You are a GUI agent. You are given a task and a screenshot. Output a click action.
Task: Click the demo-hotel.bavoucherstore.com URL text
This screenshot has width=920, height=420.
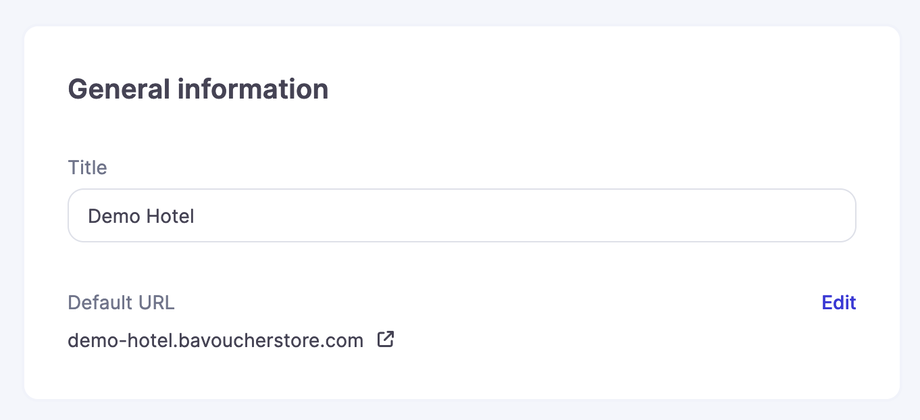click(x=215, y=341)
